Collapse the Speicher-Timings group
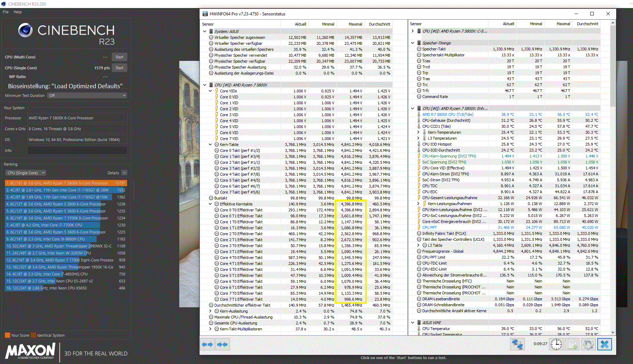The height and width of the screenshot is (364, 633). coord(413,43)
